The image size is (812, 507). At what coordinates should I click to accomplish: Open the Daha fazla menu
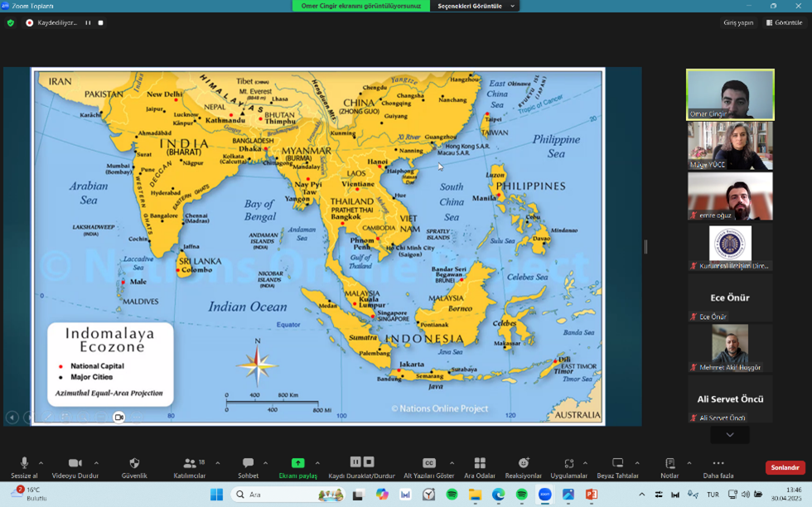point(718,467)
